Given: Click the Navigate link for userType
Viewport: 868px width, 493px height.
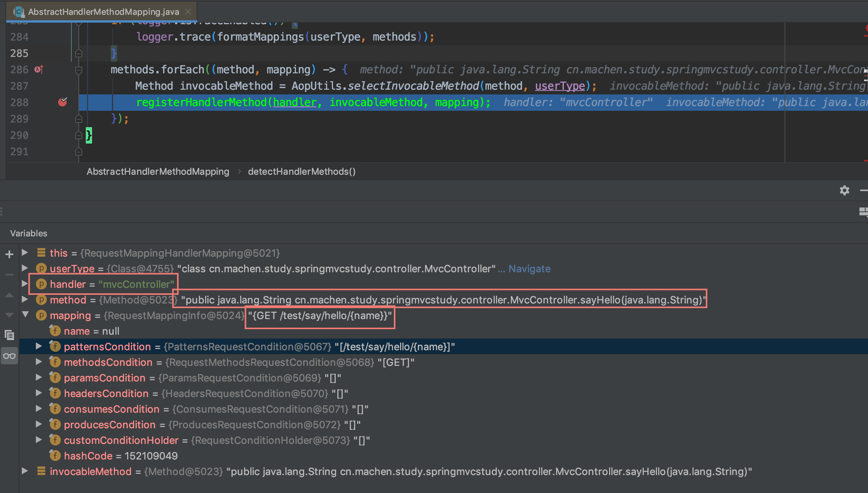Looking at the screenshot, I should [530, 269].
